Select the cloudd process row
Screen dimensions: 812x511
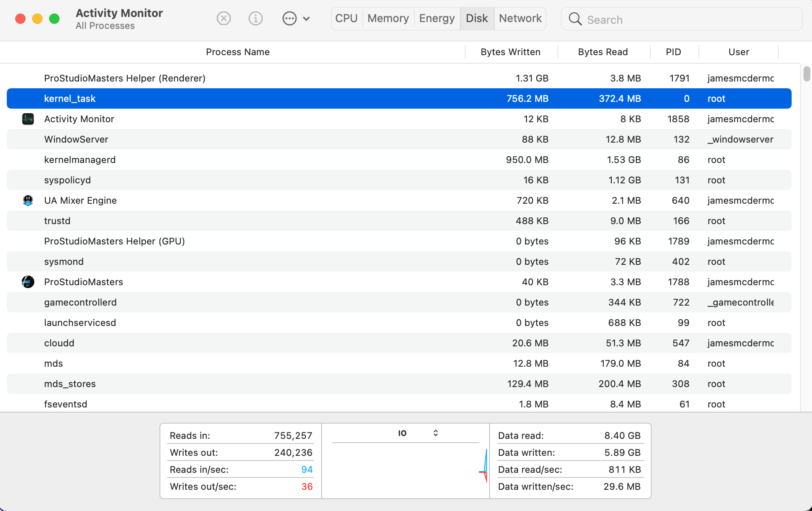[399, 343]
